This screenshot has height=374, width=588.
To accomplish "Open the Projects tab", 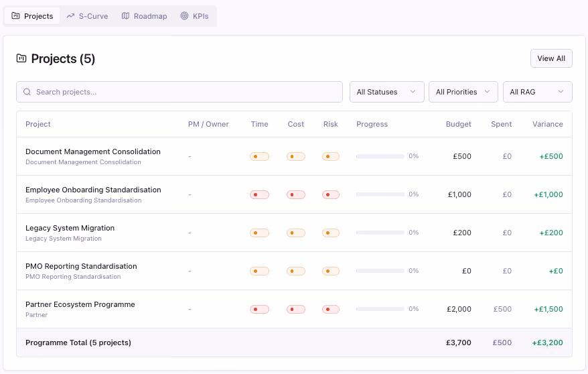I will coord(32,16).
